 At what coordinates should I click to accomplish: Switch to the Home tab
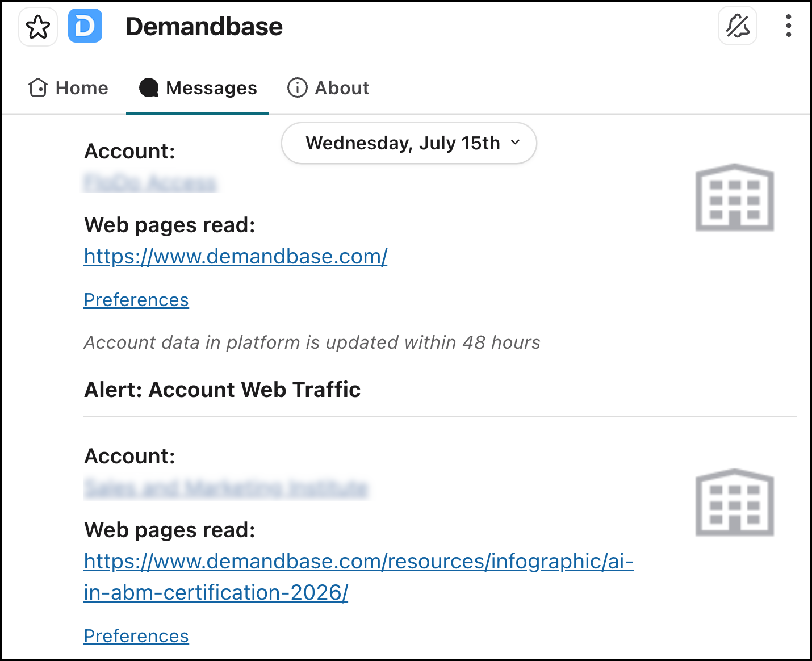68,88
